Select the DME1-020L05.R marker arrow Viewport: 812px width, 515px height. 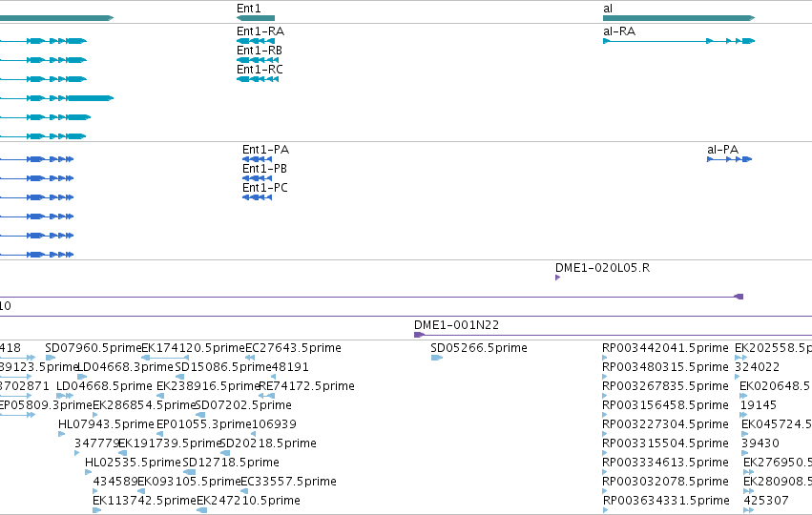pos(558,278)
